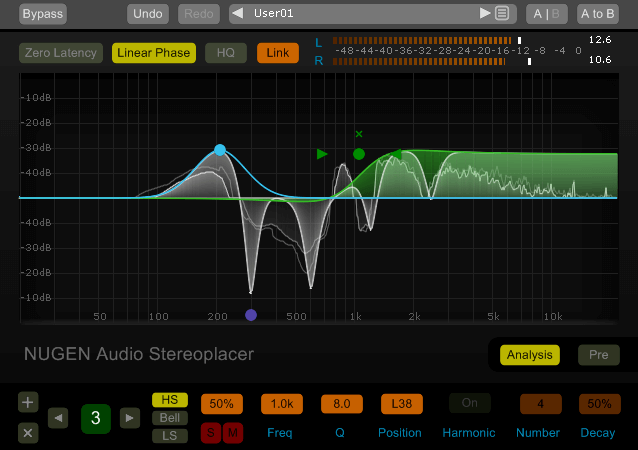Image resolution: width=638 pixels, height=450 pixels.
Task: Switch the A|B comparison state
Action: (x=546, y=14)
